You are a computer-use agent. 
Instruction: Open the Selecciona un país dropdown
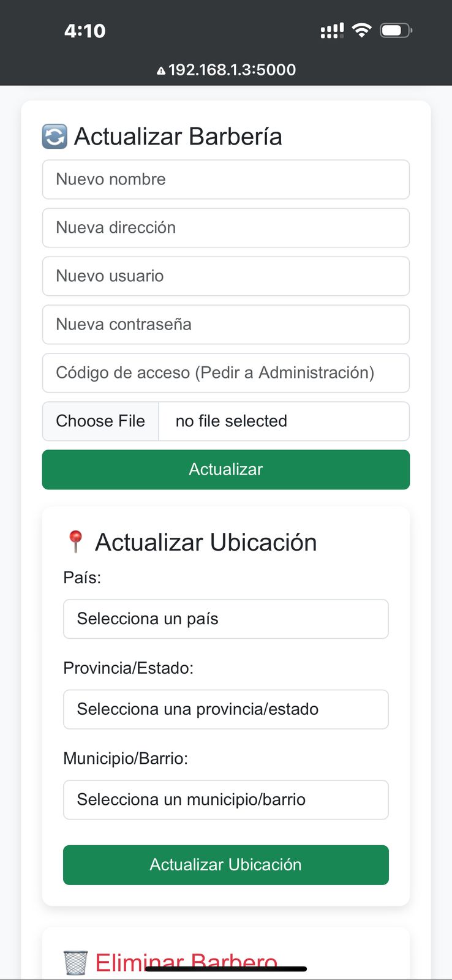coord(225,619)
